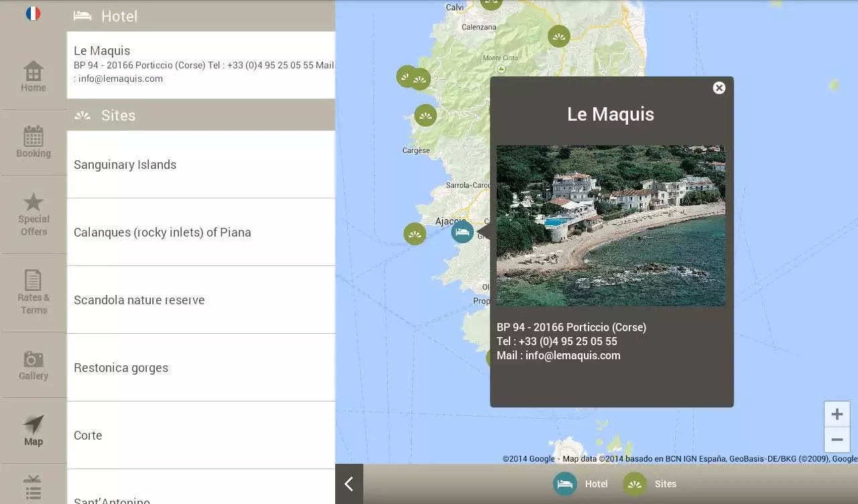Open the Booking calendar section
Image resolution: width=858 pixels, height=504 pixels.
tap(33, 142)
